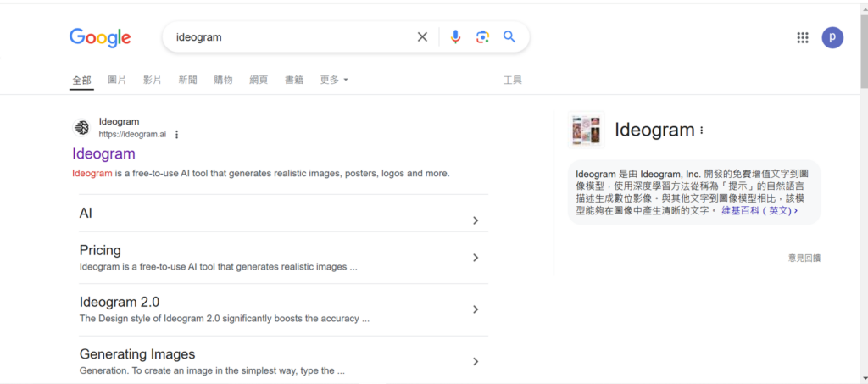Open the account profile avatar
Viewport: 868px width, 384px height.
[x=832, y=37]
